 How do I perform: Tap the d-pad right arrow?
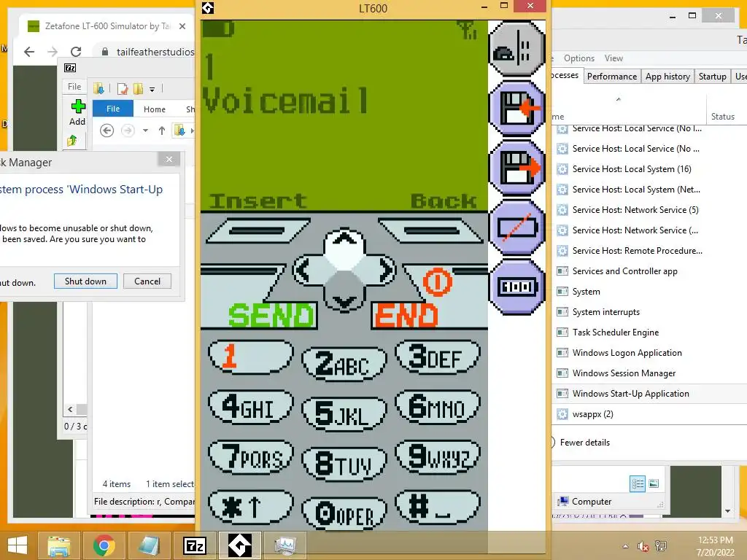click(x=385, y=271)
